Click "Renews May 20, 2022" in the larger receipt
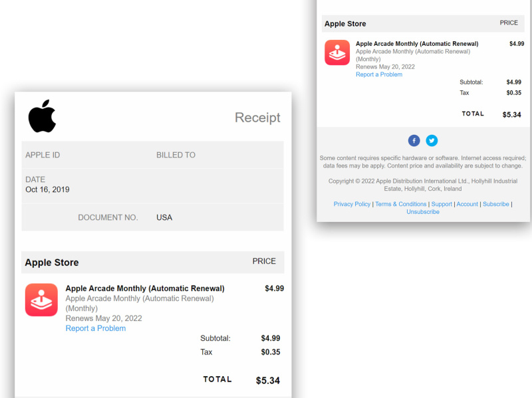532x398 pixels. [x=104, y=318]
